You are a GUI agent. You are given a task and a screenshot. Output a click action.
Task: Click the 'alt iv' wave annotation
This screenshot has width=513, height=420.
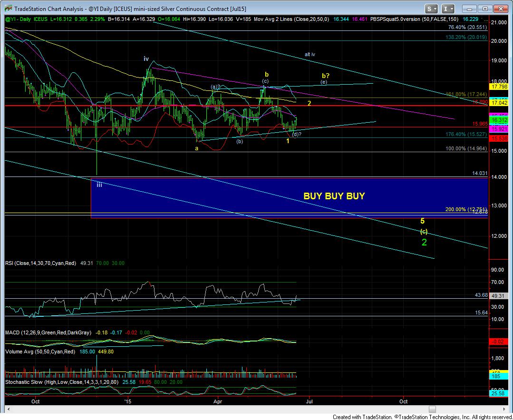point(310,54)
